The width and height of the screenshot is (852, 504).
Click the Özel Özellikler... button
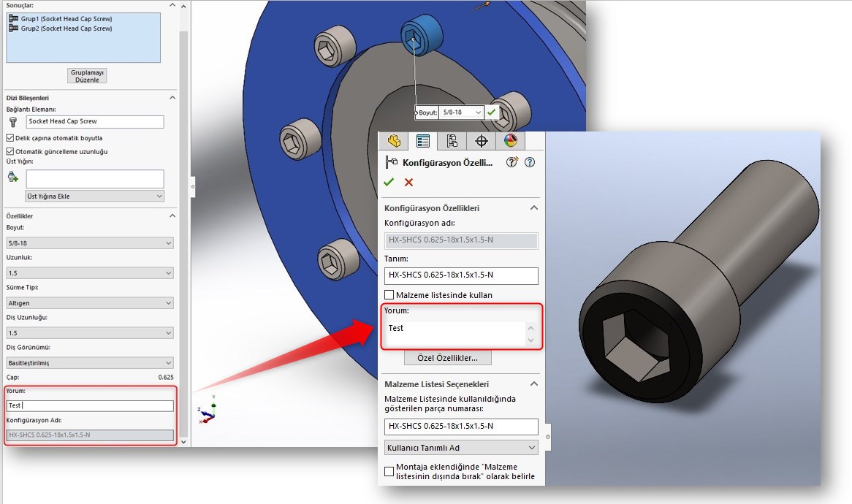pyautogui.click(x=448, y=358)
